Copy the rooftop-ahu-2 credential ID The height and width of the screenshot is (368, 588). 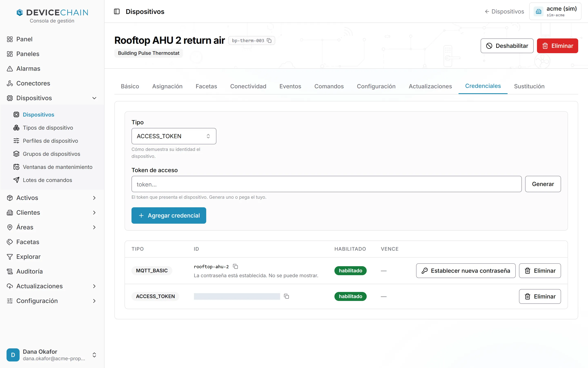(x=235, y=266)
